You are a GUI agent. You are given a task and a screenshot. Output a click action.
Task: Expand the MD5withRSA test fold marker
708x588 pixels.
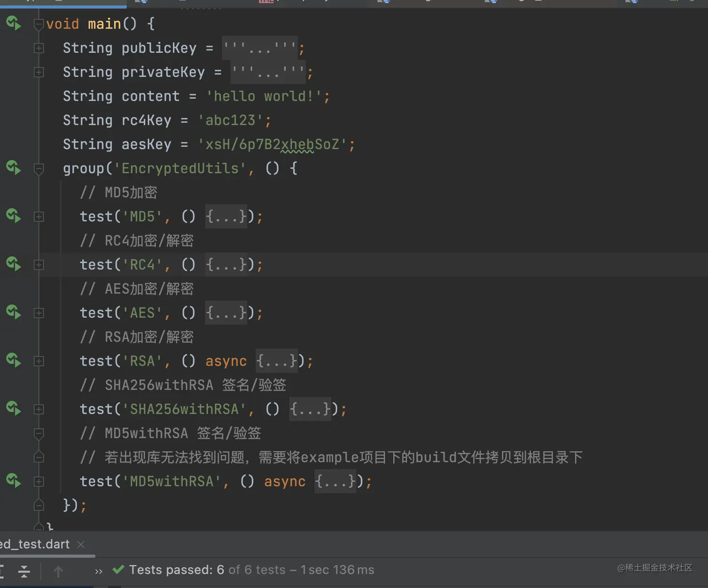click(x=39, y=482)
